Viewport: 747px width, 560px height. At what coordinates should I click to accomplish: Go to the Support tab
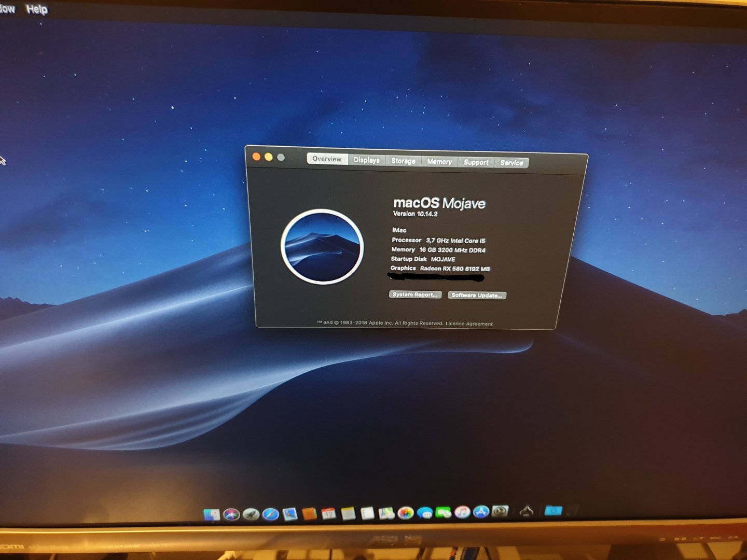click(476, 162)
